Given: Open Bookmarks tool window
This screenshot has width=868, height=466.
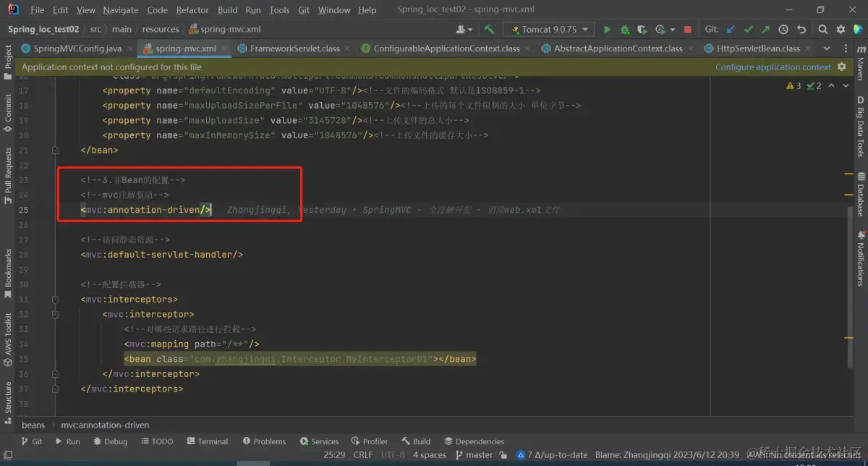Looking at the screenshot, I should [x=8, y=272].
